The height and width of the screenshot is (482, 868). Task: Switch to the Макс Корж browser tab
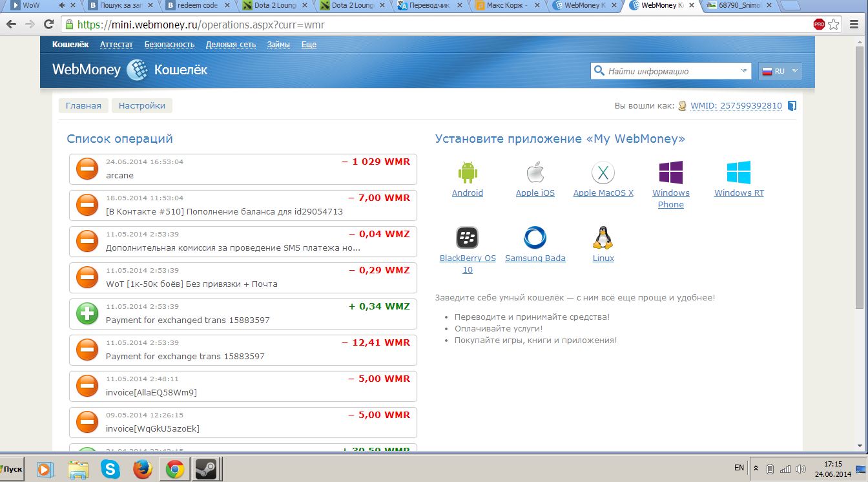coord(506,6)
